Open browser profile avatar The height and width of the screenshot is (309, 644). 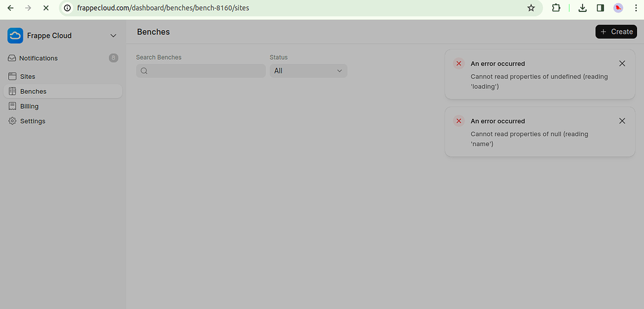[x=618, y=8]
